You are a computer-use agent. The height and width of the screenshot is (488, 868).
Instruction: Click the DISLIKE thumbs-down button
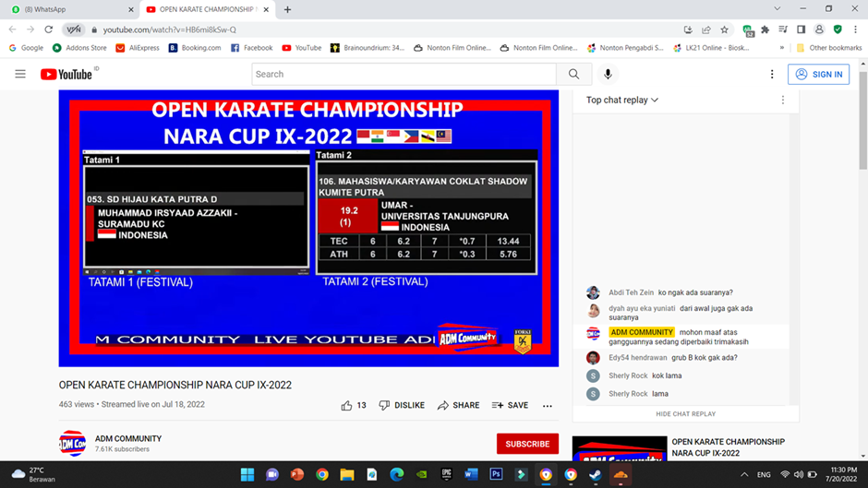402,405
